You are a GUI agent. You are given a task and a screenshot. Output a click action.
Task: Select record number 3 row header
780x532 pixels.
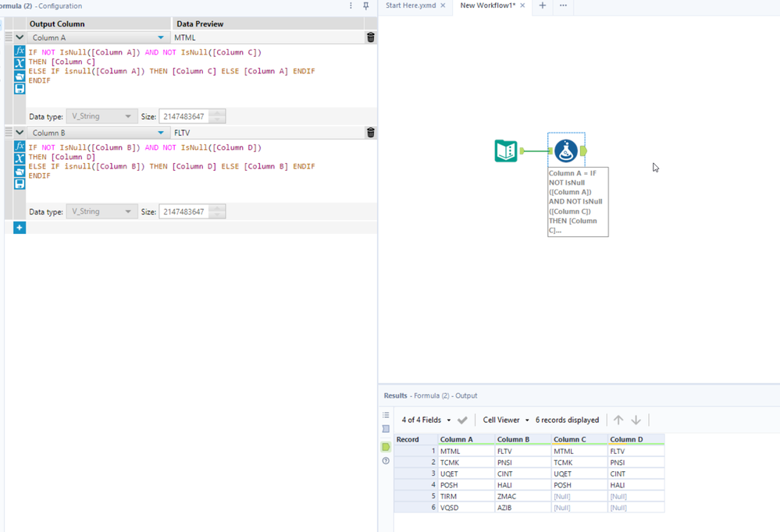point(416,473)
